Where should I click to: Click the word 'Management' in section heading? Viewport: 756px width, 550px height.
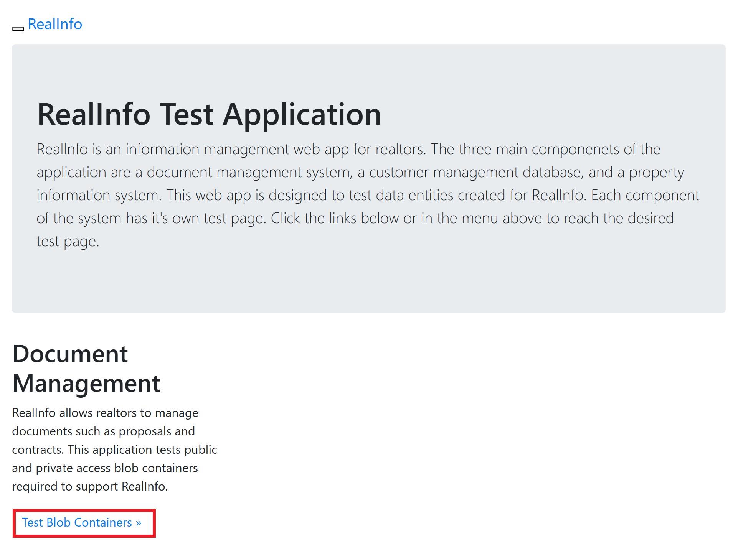coord(86,383)
